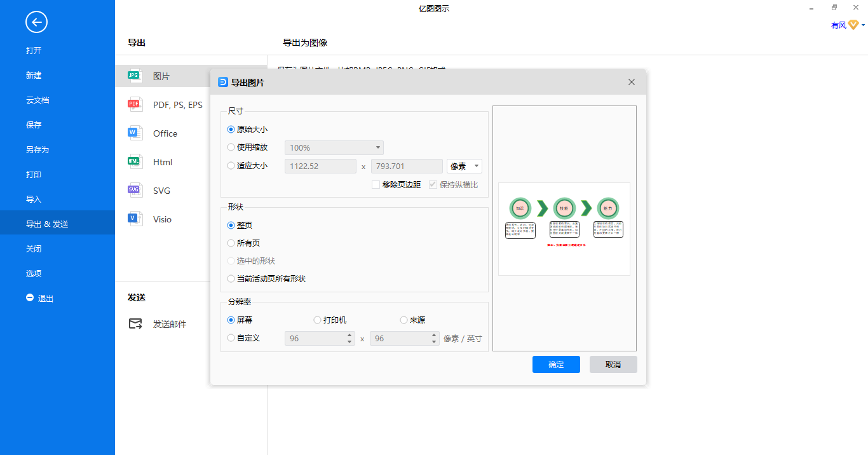Viewport: 868px width, 455px height.
Task: Choose the 打印机 resolution option
Action: click(318, 320)
